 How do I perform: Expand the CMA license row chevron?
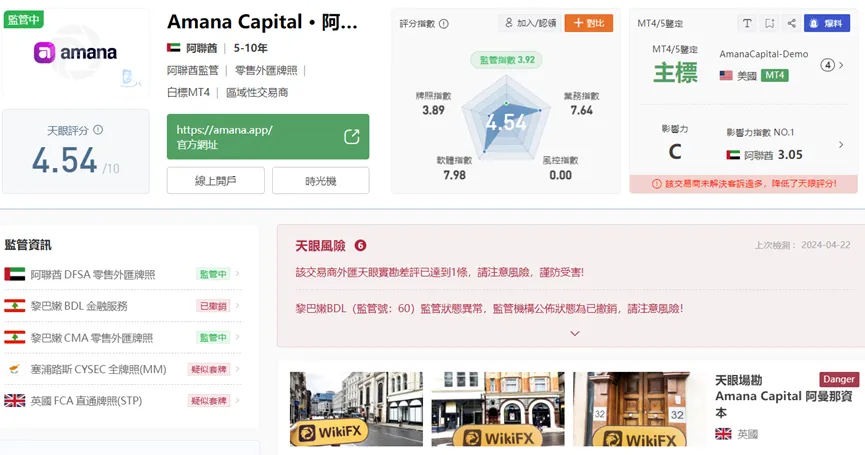pos(238,337)
